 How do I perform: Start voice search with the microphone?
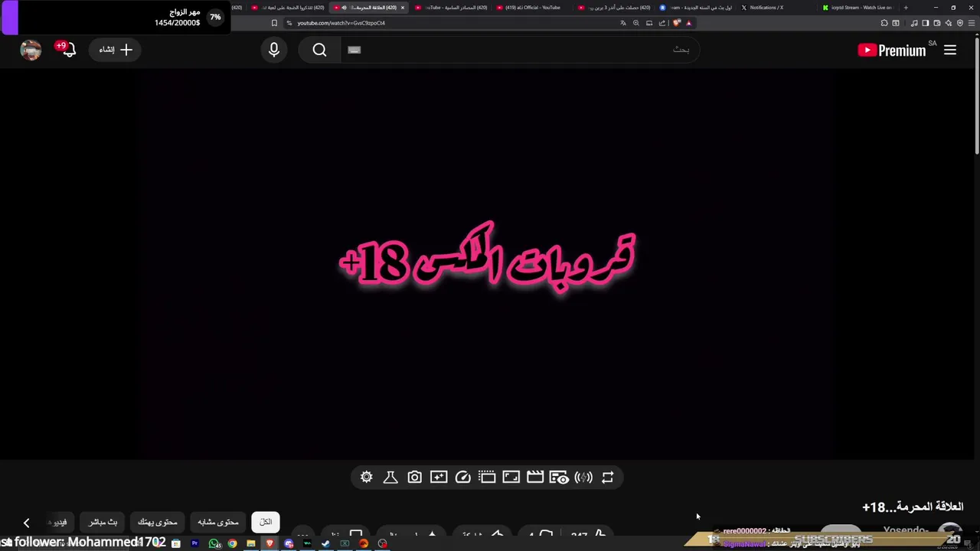coord(274,50)
